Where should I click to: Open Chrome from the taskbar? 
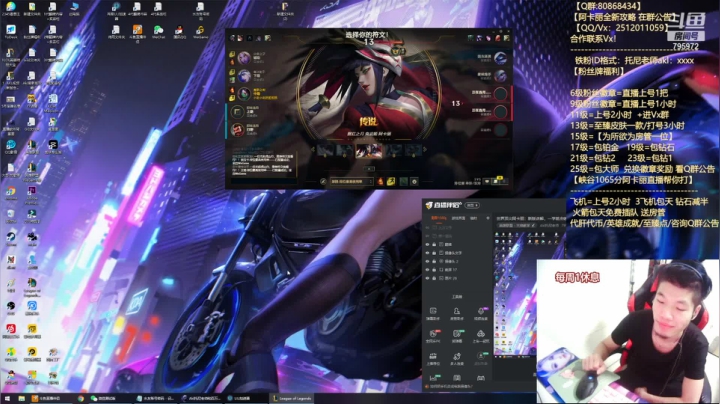81,398
